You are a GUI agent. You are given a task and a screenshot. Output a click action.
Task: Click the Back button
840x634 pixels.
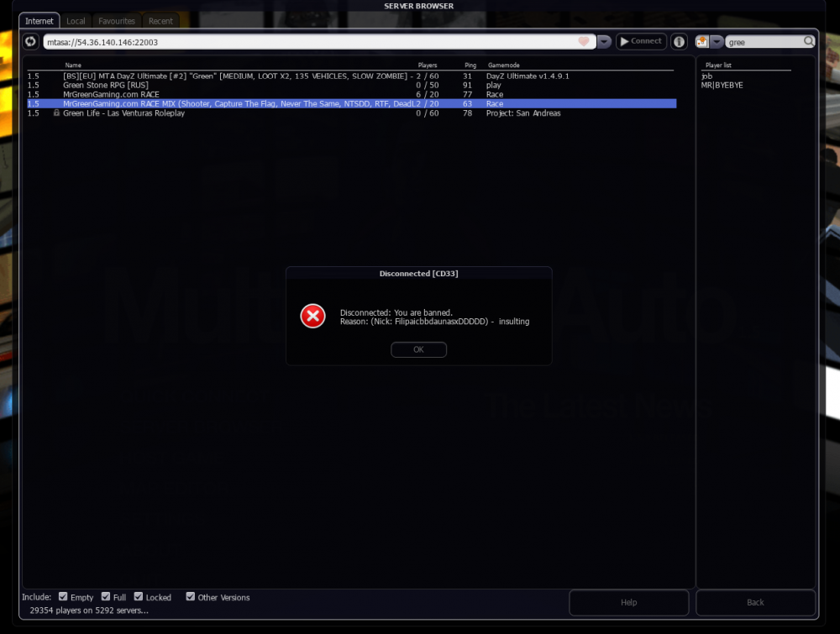click(755, 602)
